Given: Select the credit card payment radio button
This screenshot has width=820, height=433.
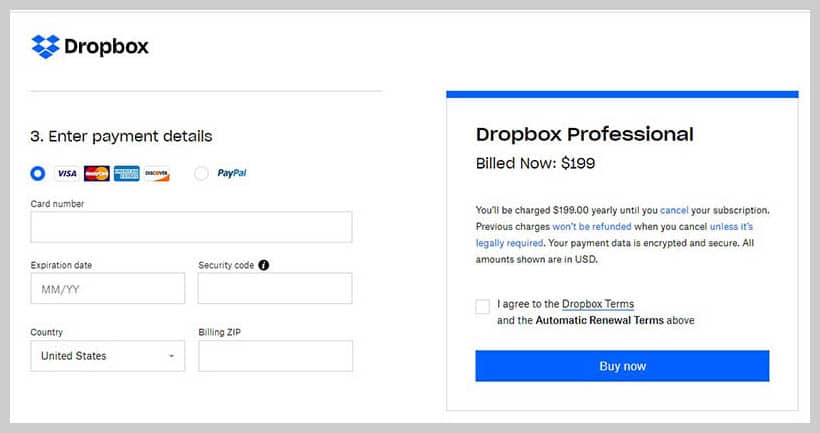Looking at the screenshot, I should pos(38,173).
